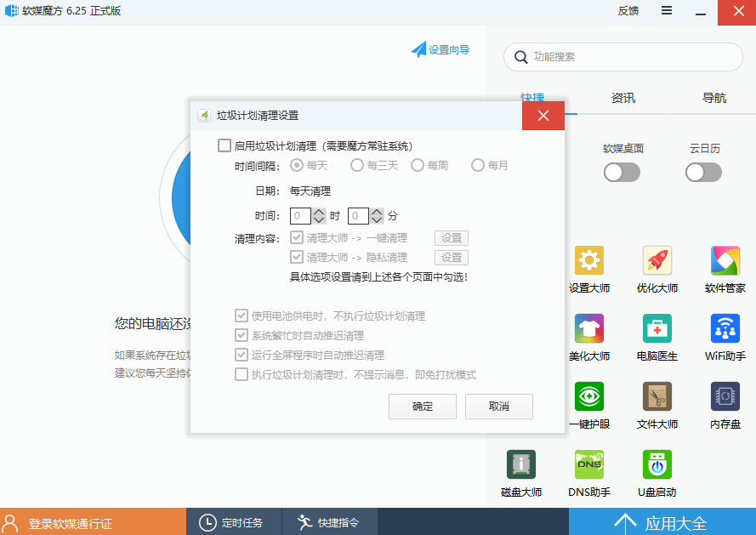Viewport: 756px width, 535px height.
Task: Click the hour input field
Action: pyautogui.click(x=300, y=216)
